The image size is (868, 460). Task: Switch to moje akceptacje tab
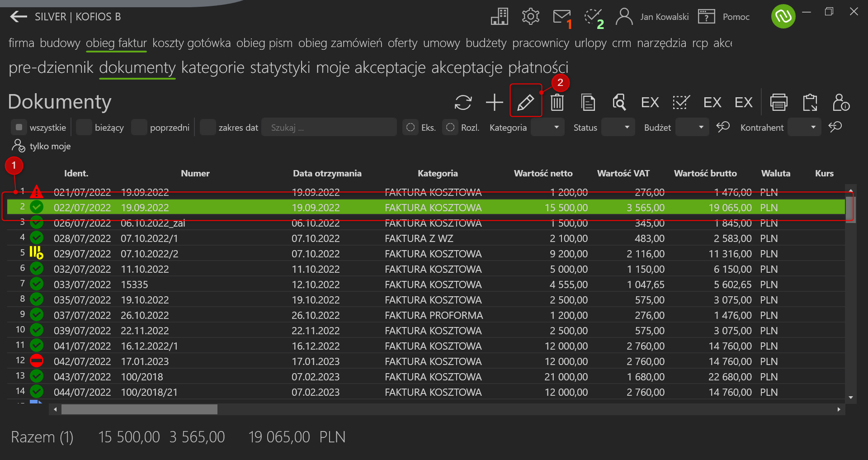[x=371, y=67]
